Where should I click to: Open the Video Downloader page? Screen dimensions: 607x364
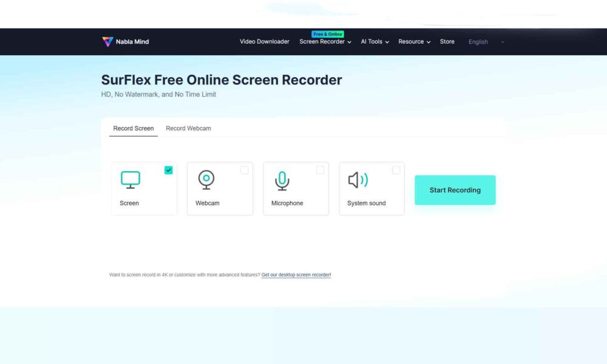[265, 41]
